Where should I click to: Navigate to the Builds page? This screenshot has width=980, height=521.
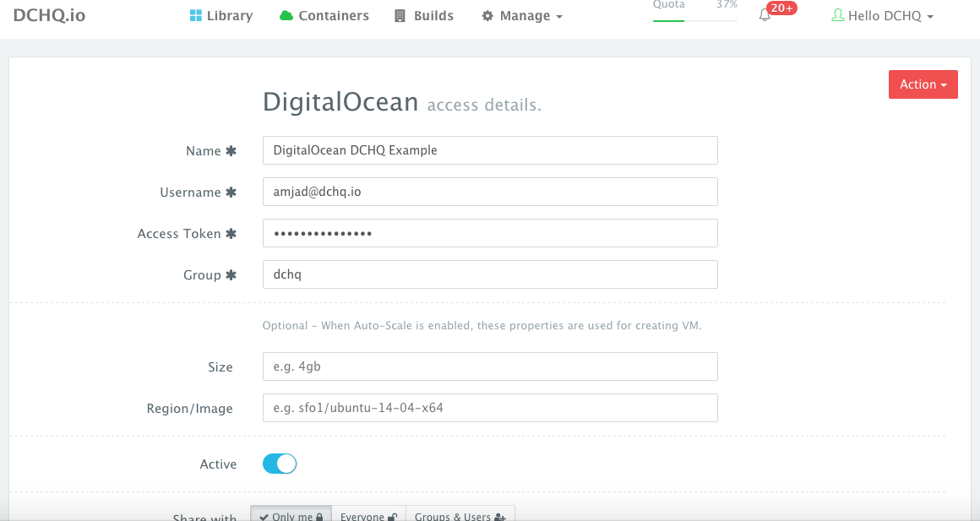coord(424,15)
